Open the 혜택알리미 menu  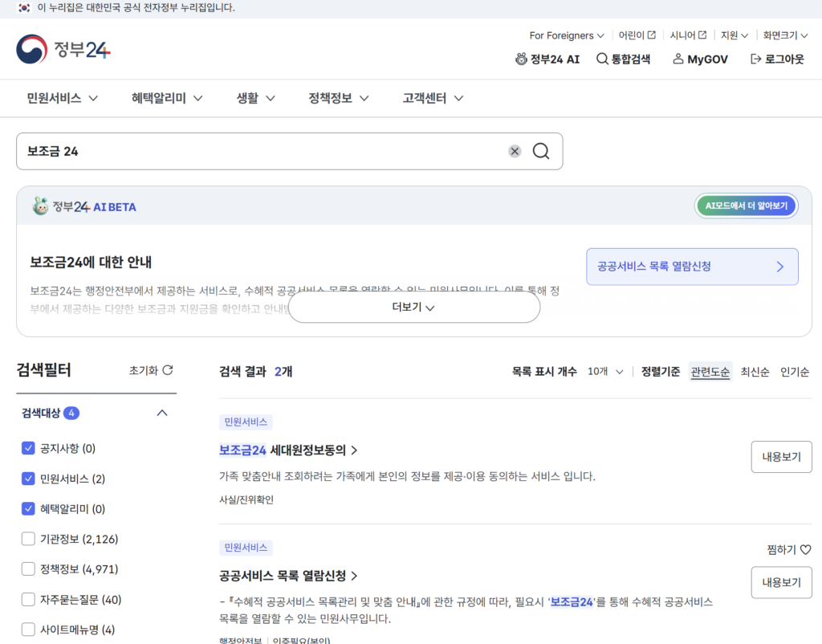pos(167,98)
